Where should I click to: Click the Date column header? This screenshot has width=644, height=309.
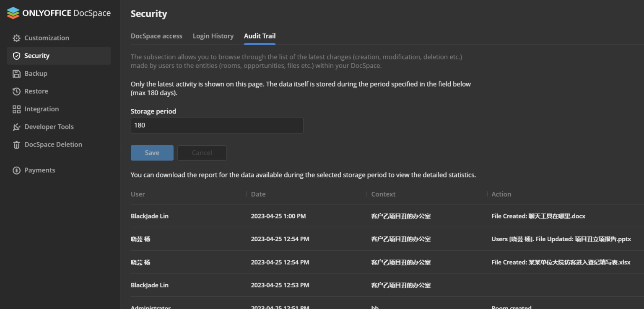[x=258, y=194]
